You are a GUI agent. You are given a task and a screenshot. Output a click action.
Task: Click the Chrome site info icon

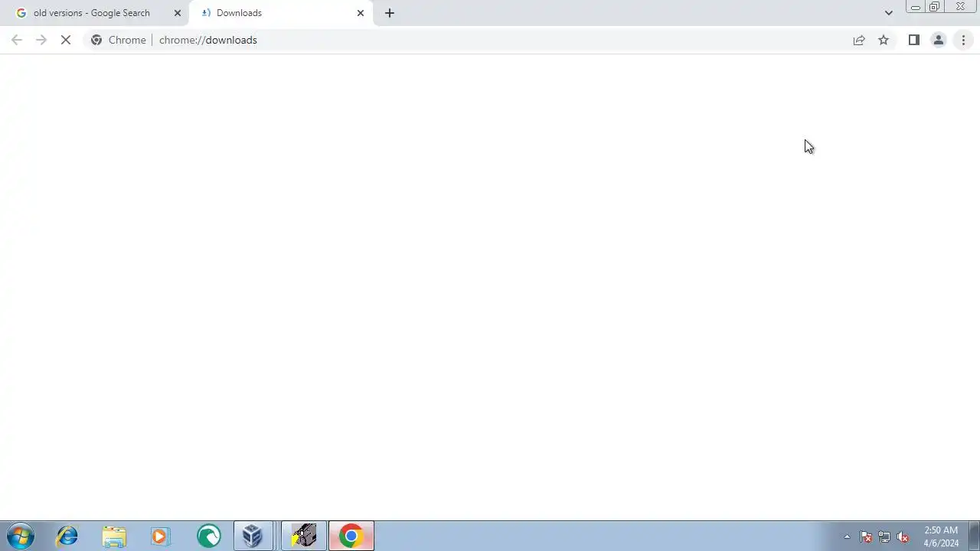[x=96, y=40]
